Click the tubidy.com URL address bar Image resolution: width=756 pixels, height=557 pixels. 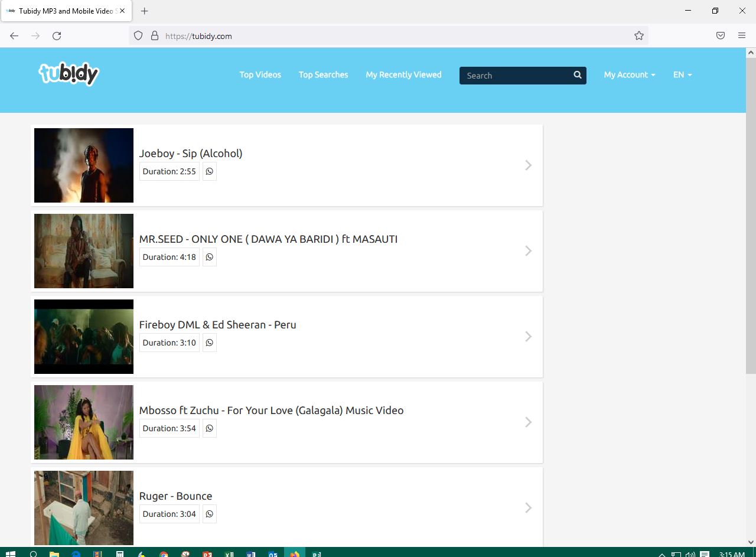click(390, 36)
